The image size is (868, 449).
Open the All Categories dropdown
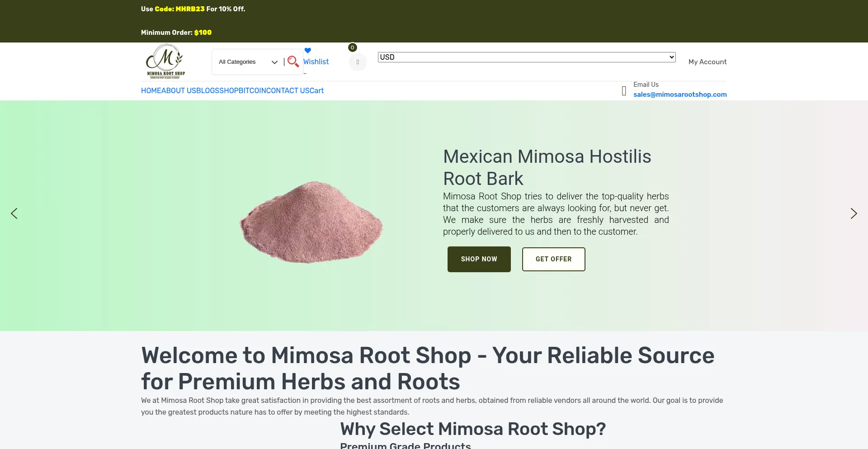pos(248,62)
